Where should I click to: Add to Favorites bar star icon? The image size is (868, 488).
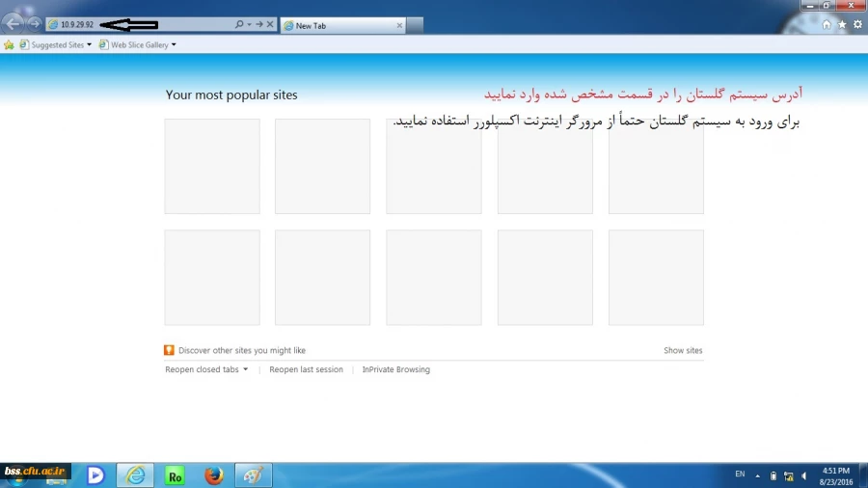coord(9,44)
